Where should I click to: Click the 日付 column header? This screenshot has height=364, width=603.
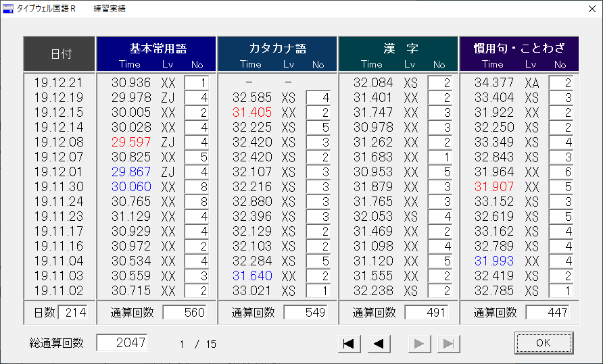coord(59,54)
